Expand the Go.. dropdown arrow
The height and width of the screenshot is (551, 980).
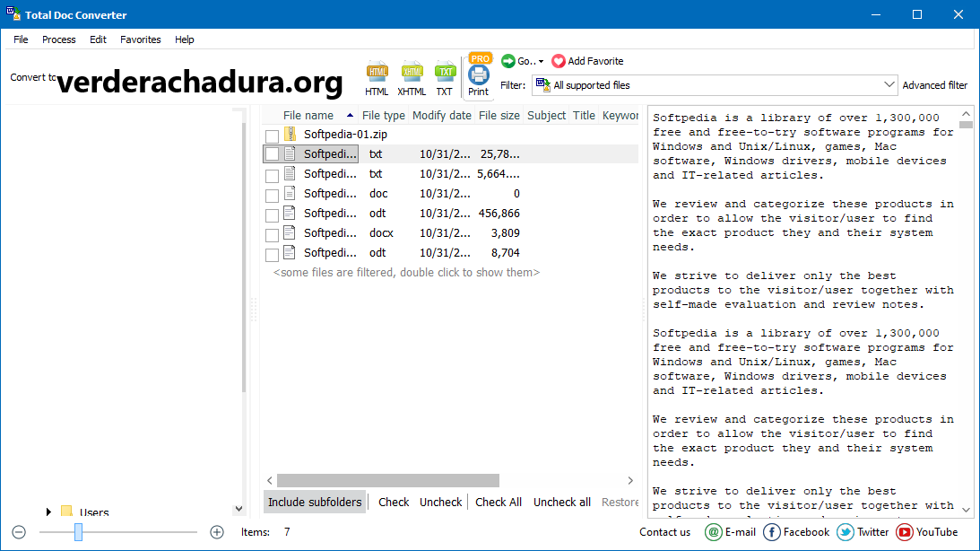(x=542, y=61)
